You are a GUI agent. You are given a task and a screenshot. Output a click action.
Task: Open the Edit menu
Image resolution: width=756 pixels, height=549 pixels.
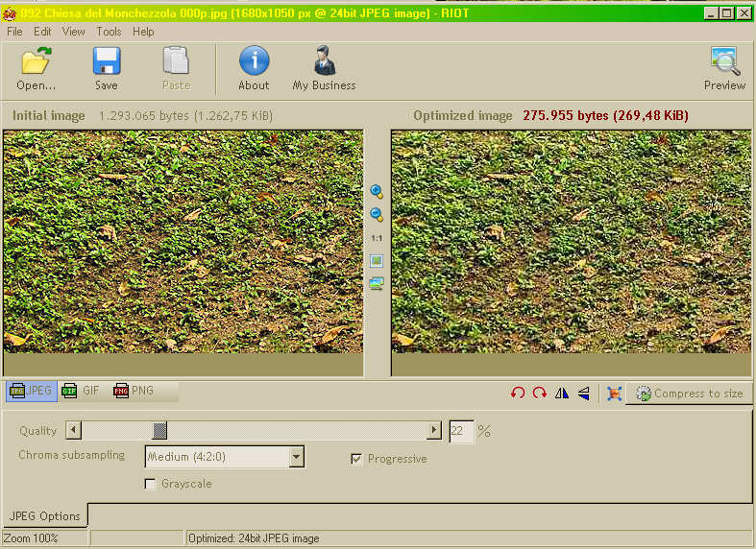click(x=42, y=32)
